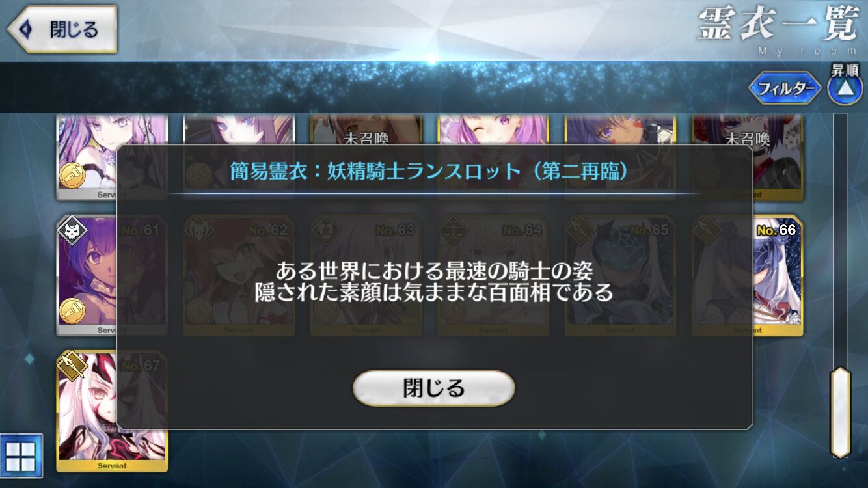Select the No. 61 servant card
This screenshot has width=868, height=488.
[x=112, y=276]
